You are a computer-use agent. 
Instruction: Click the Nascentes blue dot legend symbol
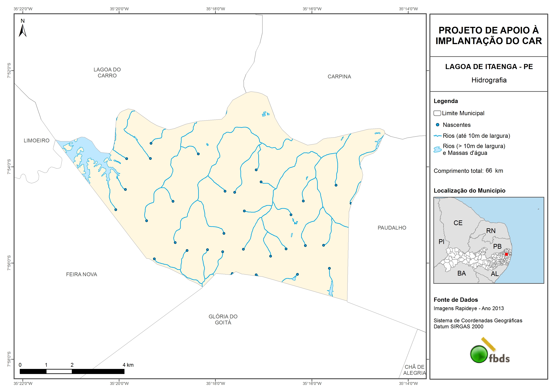click(x=437, y=125)
